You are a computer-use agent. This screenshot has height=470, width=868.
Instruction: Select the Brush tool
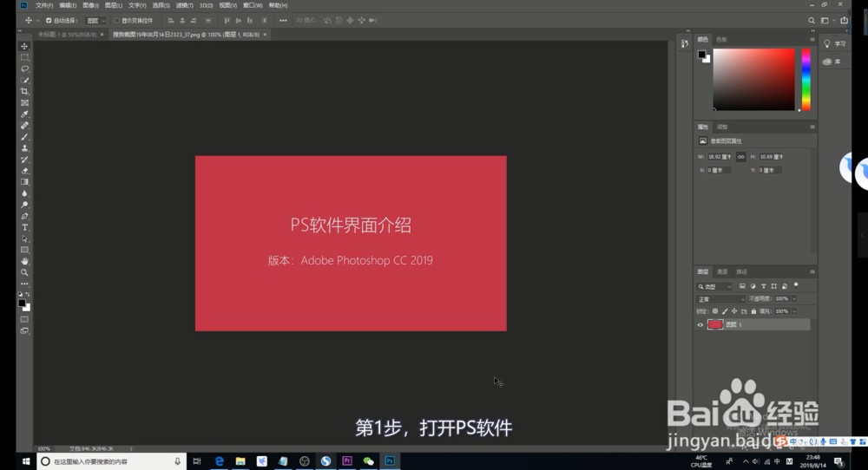[24, 136]
